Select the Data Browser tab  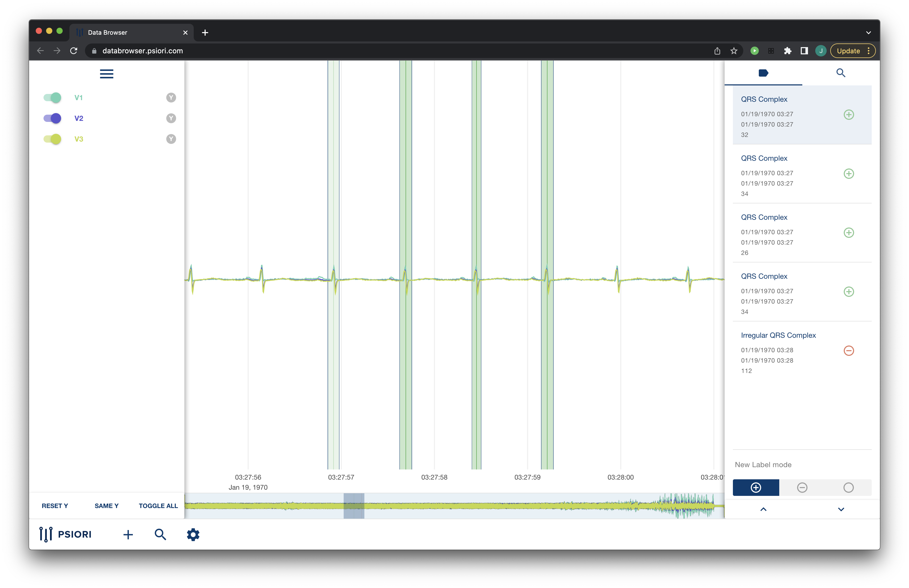coord(132,32)
